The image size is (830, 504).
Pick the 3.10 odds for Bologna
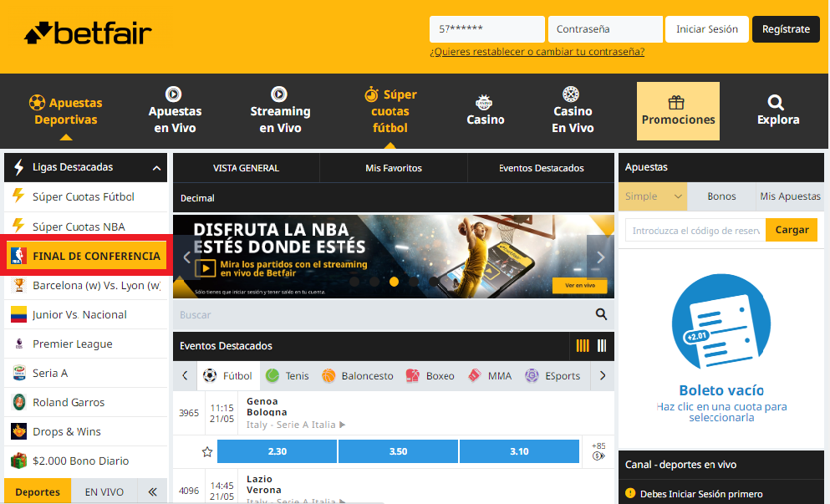coord(519,451)
